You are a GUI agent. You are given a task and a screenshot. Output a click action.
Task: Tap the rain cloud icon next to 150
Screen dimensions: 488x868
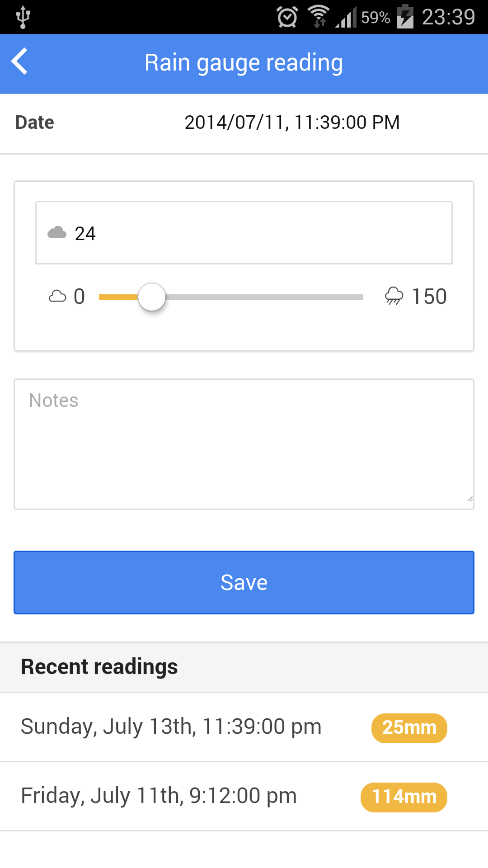coord(393,297)
